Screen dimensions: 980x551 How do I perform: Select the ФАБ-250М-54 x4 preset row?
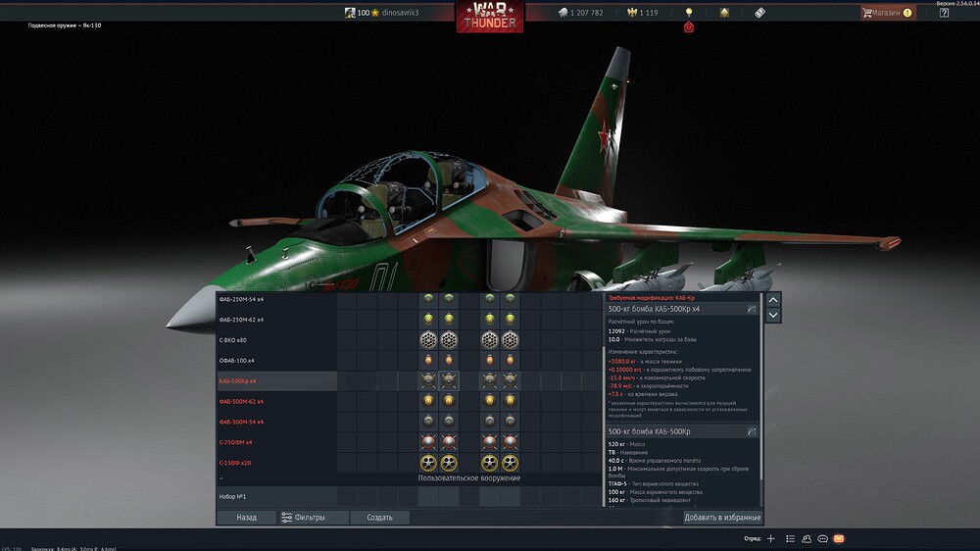pos(410,300)
